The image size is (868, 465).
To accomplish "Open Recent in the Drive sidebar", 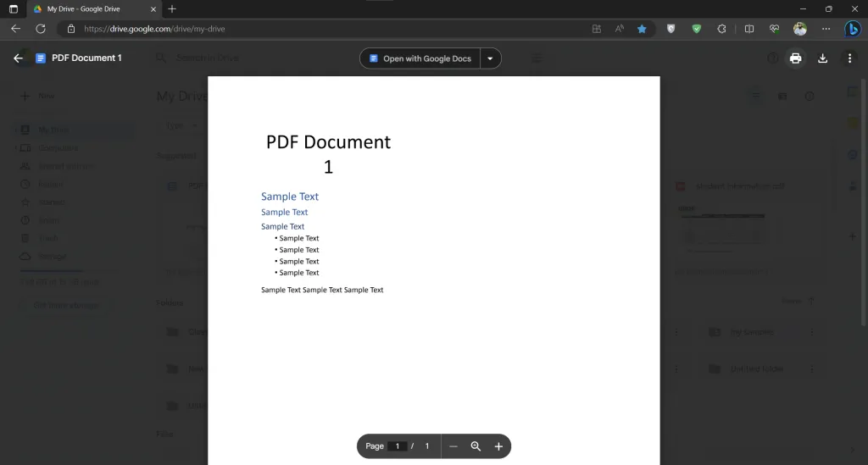I will pos(50,184).
